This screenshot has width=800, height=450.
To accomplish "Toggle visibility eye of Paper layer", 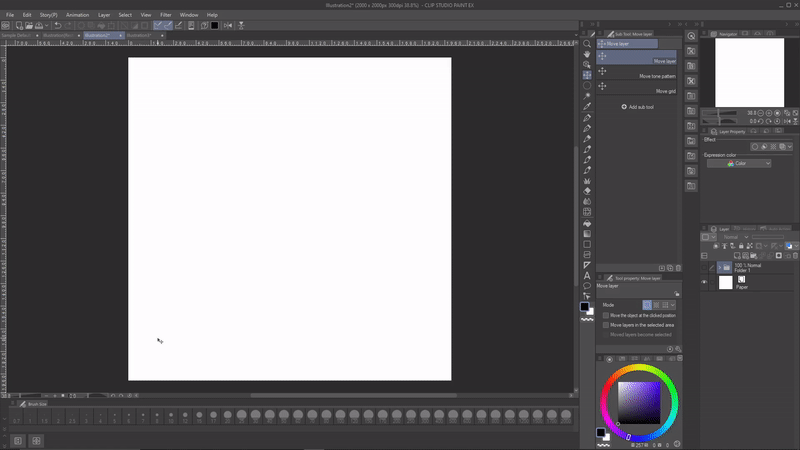I will pos(704,282).
